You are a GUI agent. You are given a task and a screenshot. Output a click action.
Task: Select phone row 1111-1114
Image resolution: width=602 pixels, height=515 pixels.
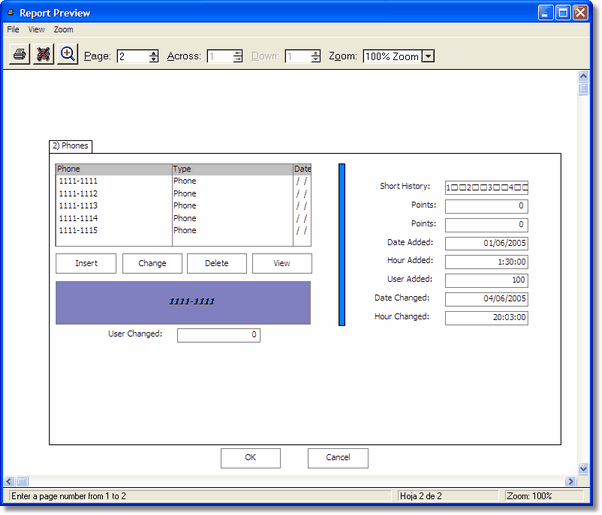[183, 218]
